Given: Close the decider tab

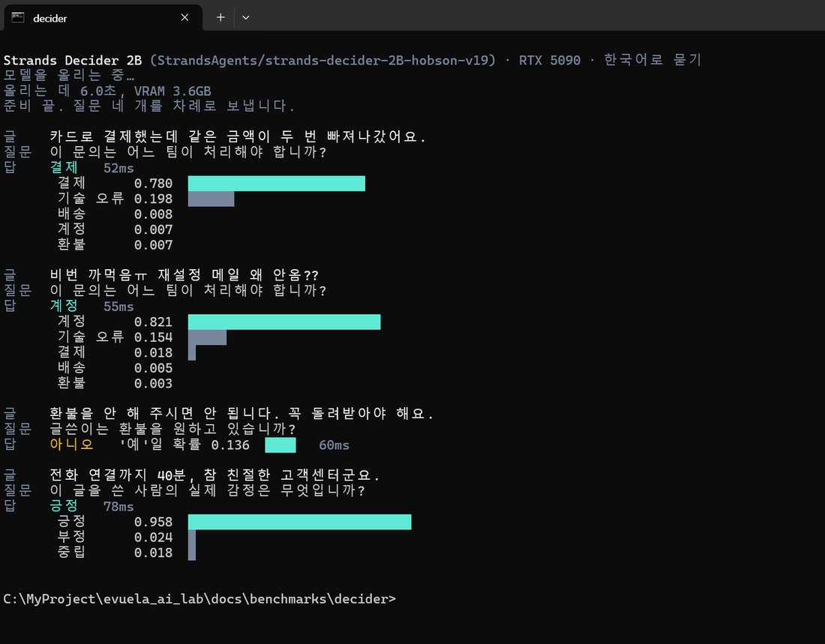Looking at the screenshot, I should [184, 17].
